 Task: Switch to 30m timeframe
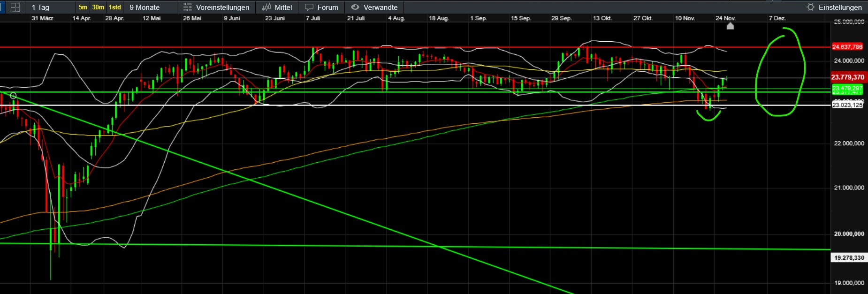click(x=98, y=7)
